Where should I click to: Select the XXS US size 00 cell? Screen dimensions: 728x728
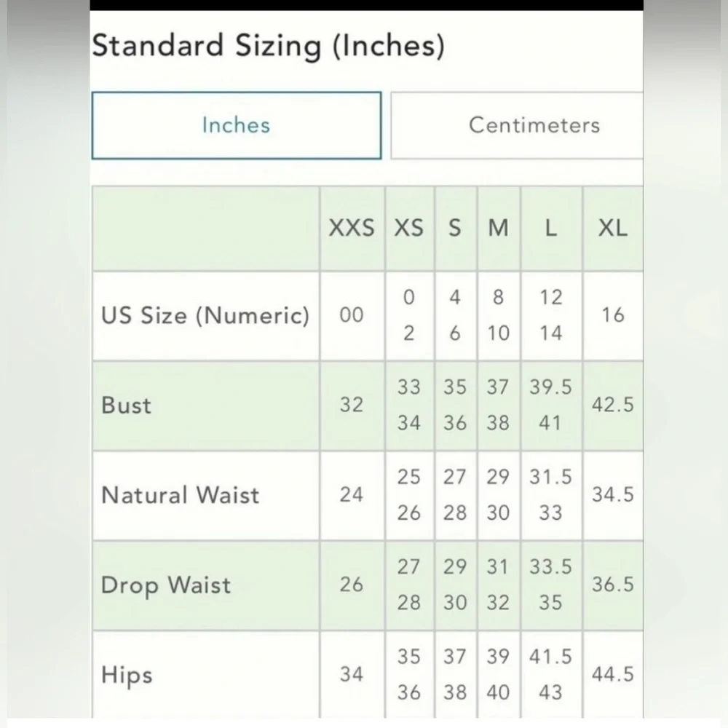[352, 316]
